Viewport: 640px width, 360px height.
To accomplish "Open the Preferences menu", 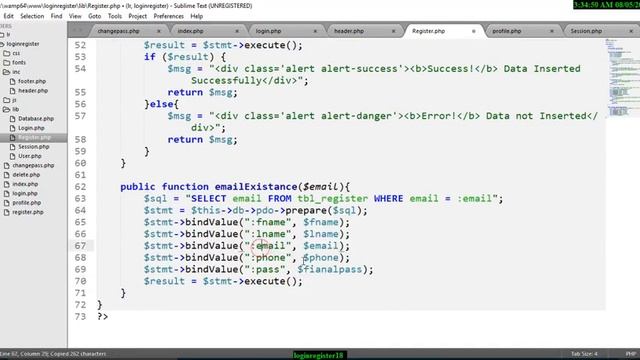I will tap(168, 16).
